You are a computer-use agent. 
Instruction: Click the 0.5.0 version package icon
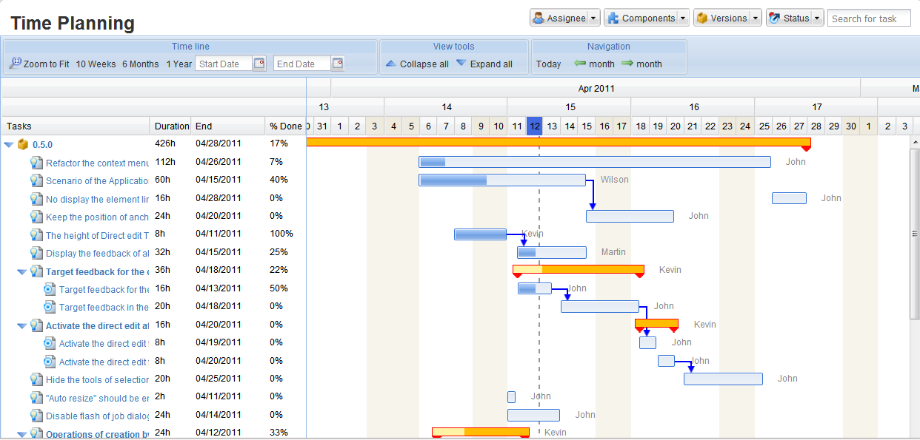click(x=23, y=144)
